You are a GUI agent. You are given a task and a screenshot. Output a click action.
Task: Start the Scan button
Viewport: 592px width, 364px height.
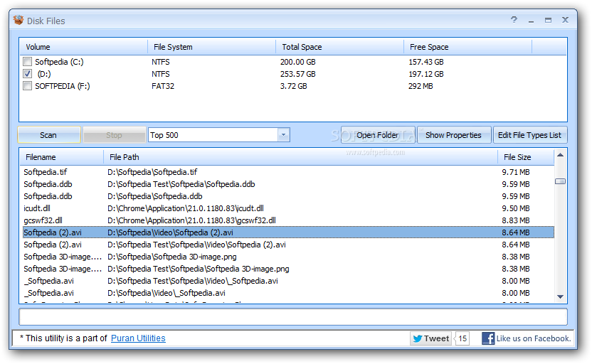pyautogui.click(x=48, y=135)
